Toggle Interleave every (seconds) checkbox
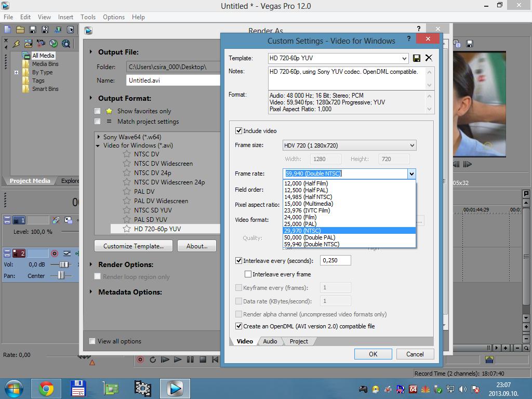The height and width of the screenshot is (399, 532). (238, 261)
